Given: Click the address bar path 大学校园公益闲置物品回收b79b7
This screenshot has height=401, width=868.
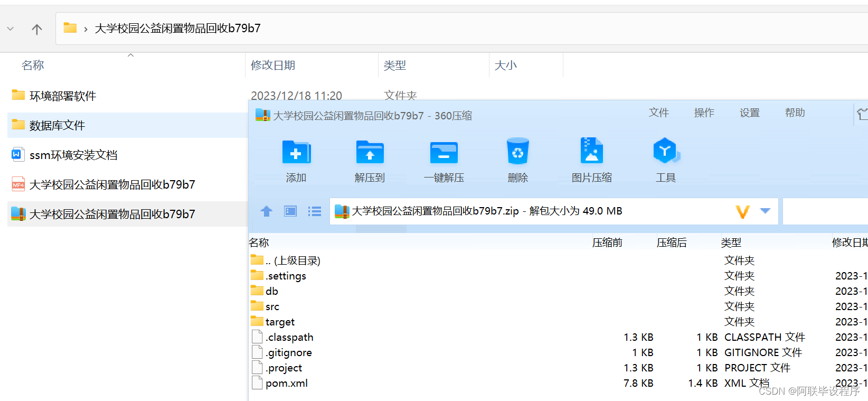Looking at the screenshot, I should (x=177, y=28).
